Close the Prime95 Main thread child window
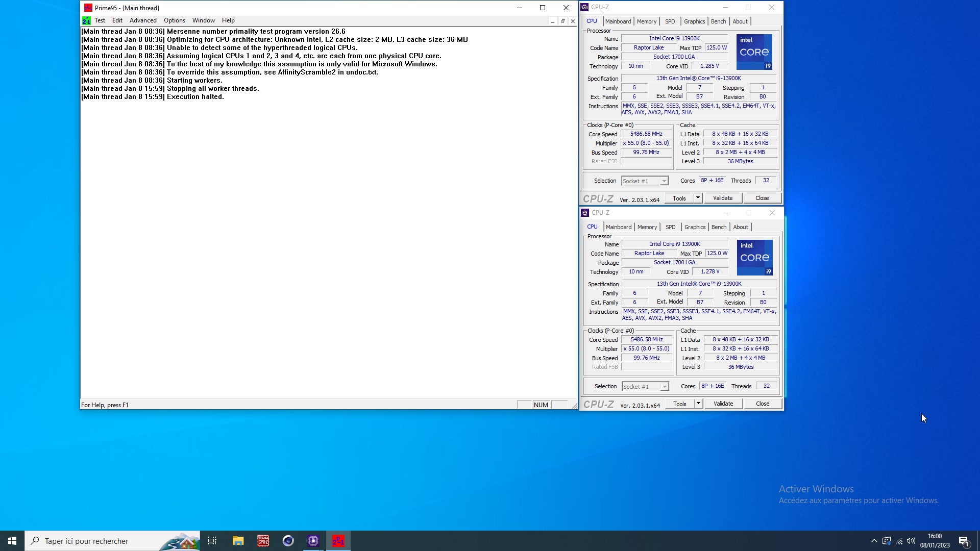 click(x=573, y=21)
